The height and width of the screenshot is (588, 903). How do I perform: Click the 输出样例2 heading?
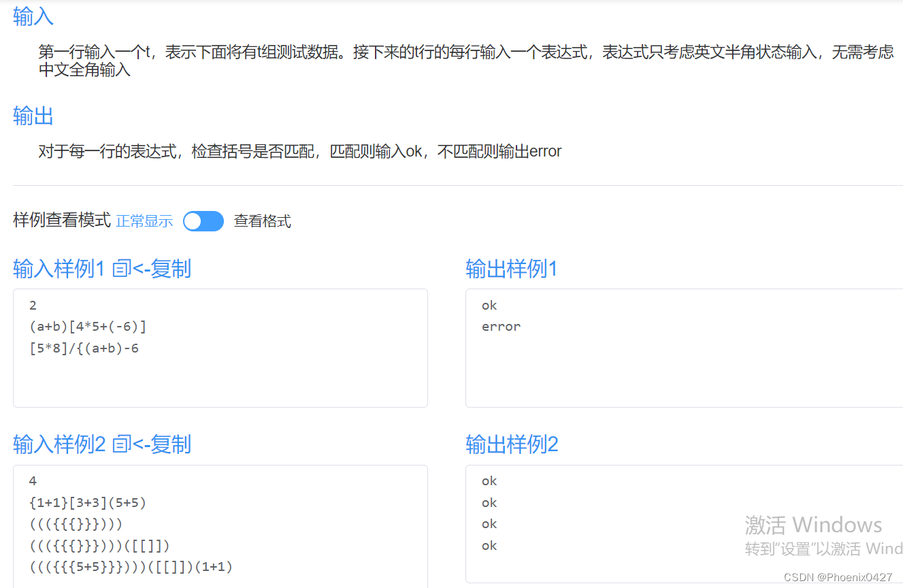pyautogui.click(x=512, y=444)
